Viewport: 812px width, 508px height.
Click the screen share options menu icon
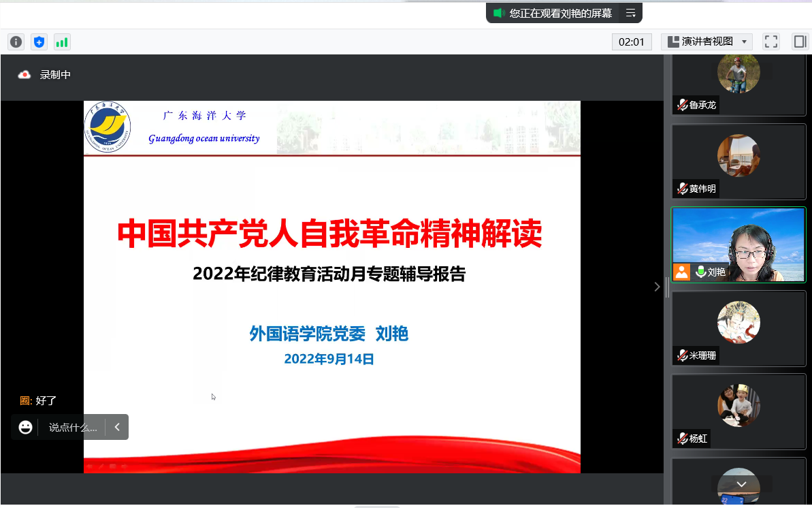click(x=630, y=13)
